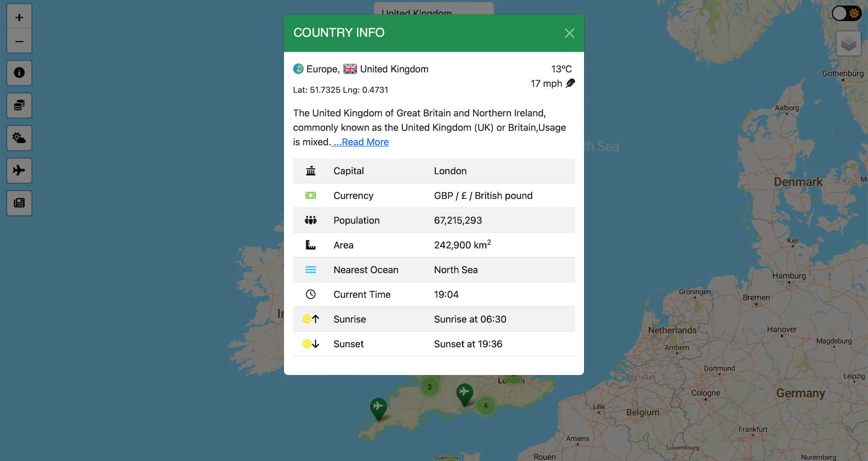Click the Europe globe icon
Viewport: 868px width, 461px height.
pyautogui.click(x=298, y=69)
